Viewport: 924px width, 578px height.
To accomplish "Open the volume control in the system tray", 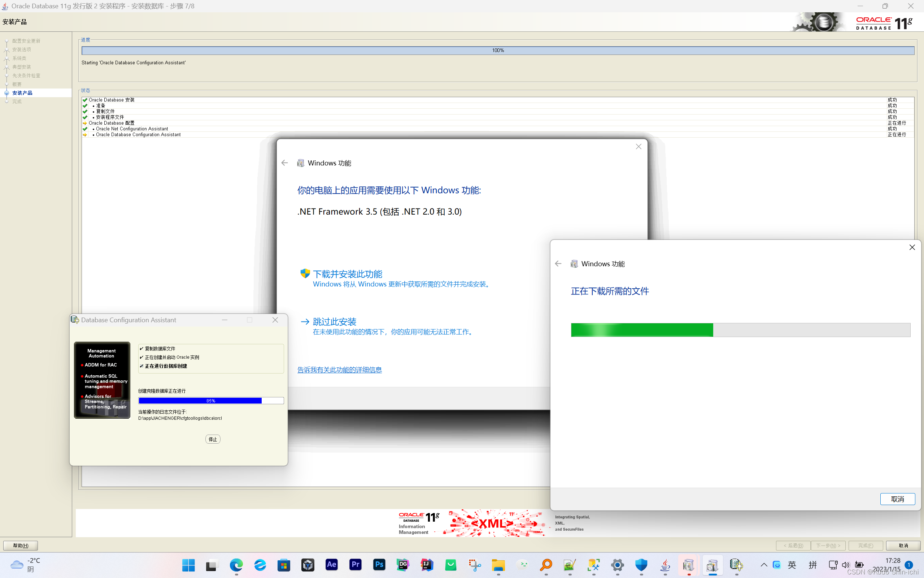I will (846, 565).
